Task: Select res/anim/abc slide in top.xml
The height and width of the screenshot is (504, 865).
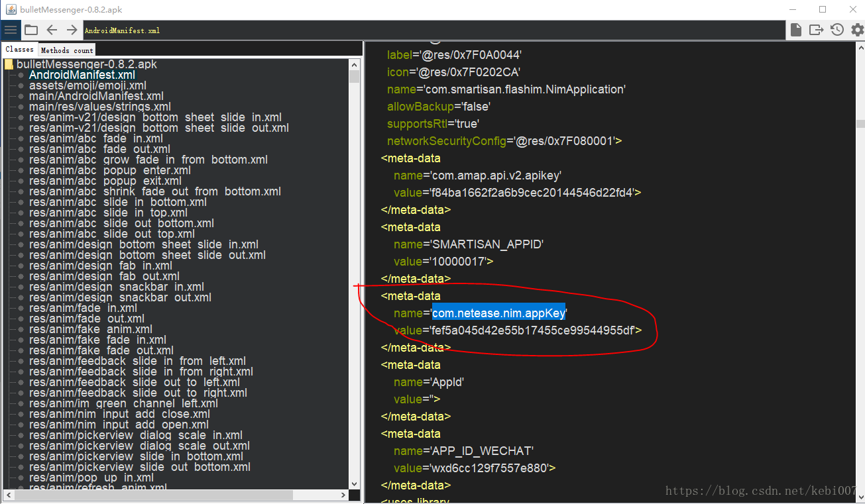Action: (109, 213)
